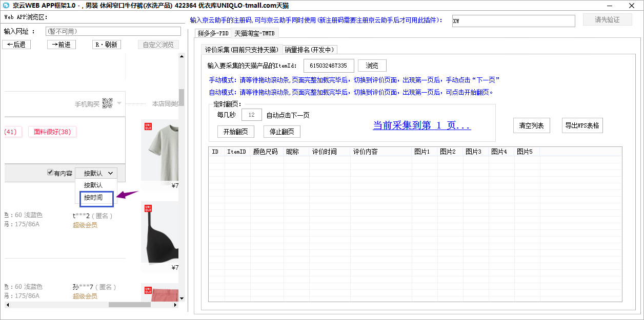Screen dimensions: 644x320
Task: Click the 图片5 column header
Action: tap(527, 152)
